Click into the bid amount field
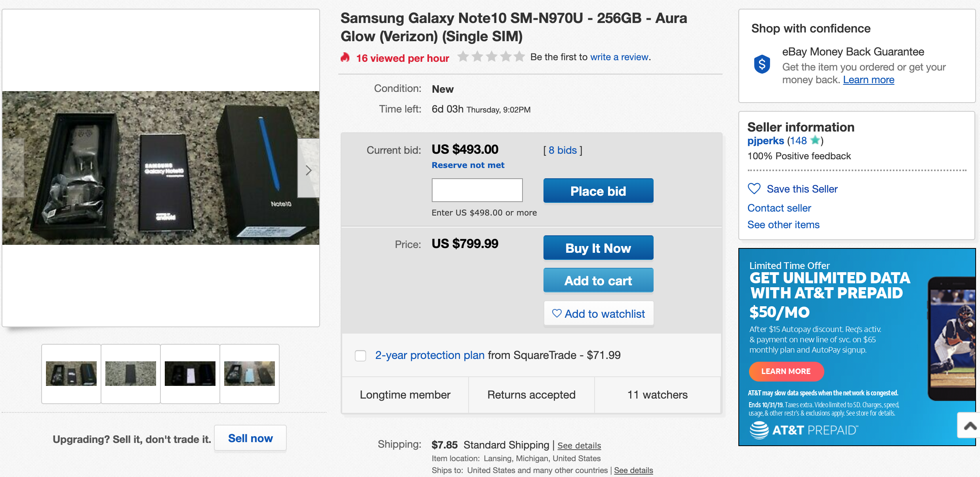The height and width of the screenshot is (477, 980). [477, 190]
